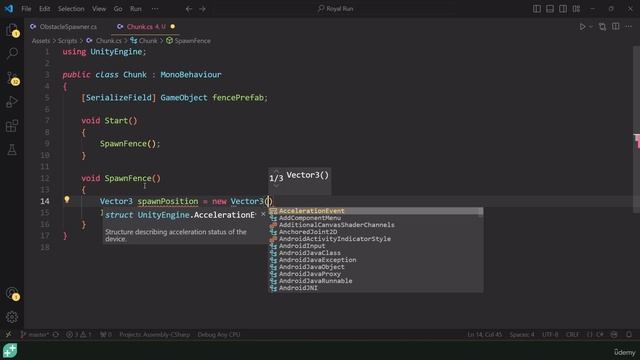The height and width of the screenshot is (360, 640).
Task: Toggle secondary side bar layout icon
Action: point(563,9)
